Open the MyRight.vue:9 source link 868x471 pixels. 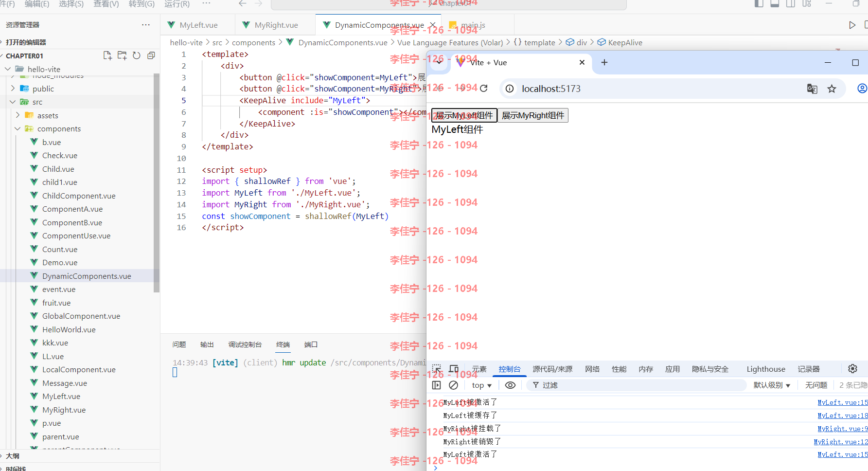842,429
